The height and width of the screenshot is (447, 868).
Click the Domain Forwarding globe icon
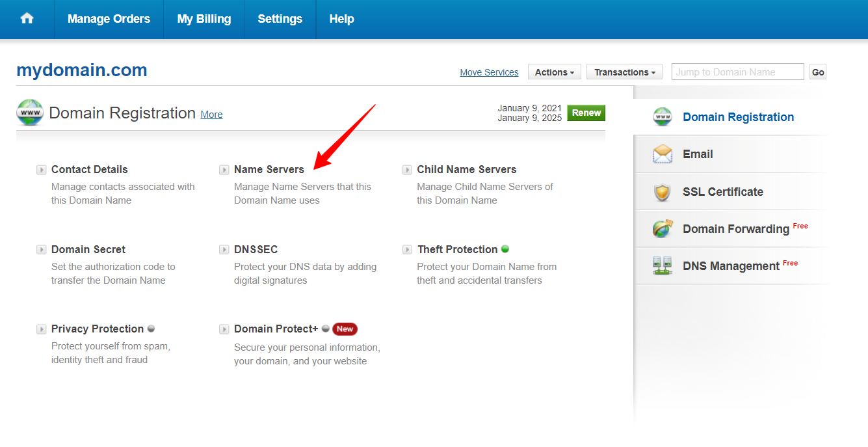tap(663, 229)
